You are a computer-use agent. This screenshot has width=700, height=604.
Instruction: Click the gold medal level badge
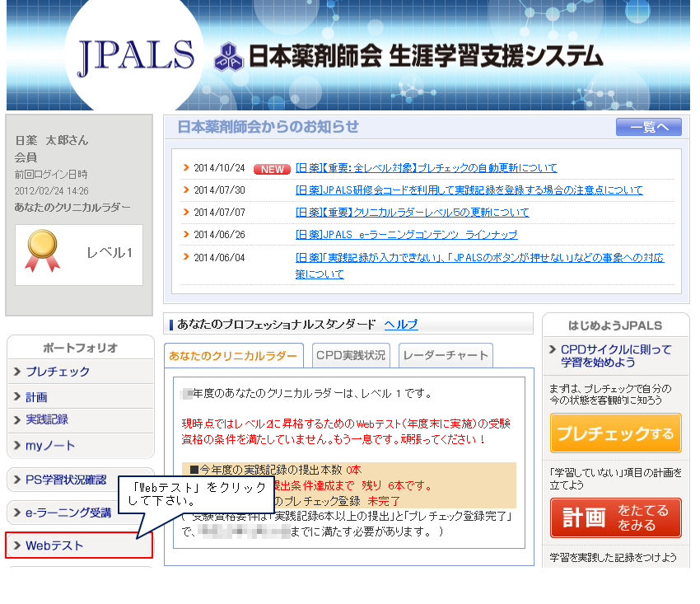point(42,250)
